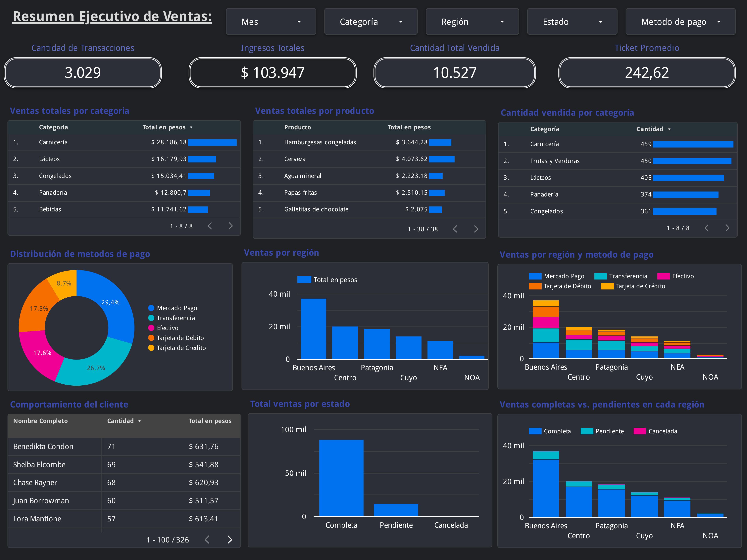Screen dimensions: 747x560
Task: Open the Metodo de pago filter
Action: click(x=680, y=21)
